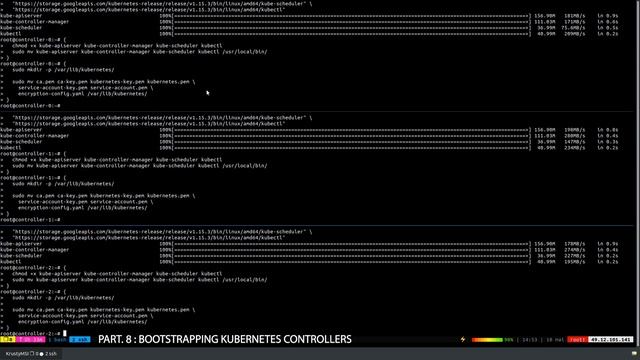Click 'service-account-key.pem' line in controller-2 pane
Screen dimensions: 640x360
point(86,316)
